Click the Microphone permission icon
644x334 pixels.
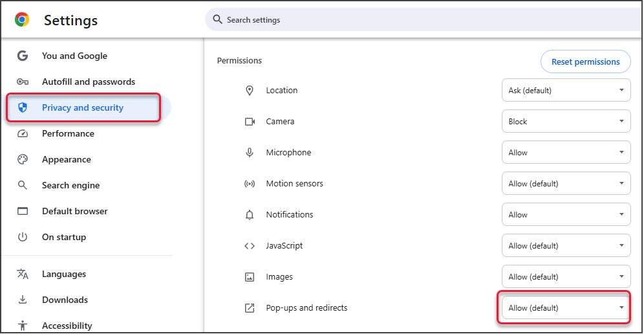[250, 153]
